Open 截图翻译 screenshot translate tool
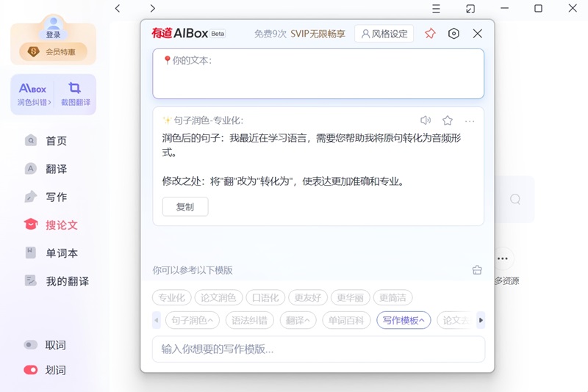The image size is (588, 392). pyautogui.click(x=75, y=94)
